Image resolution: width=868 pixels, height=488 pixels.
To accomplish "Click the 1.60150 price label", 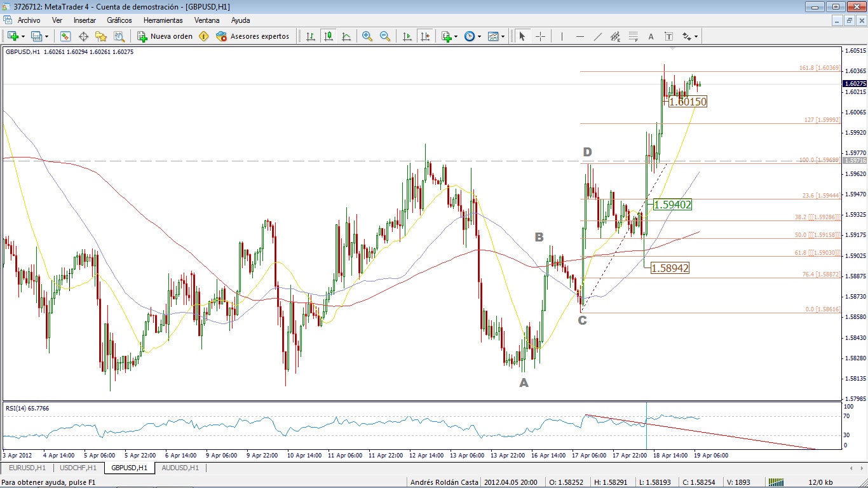I will [x=688, y=102].
